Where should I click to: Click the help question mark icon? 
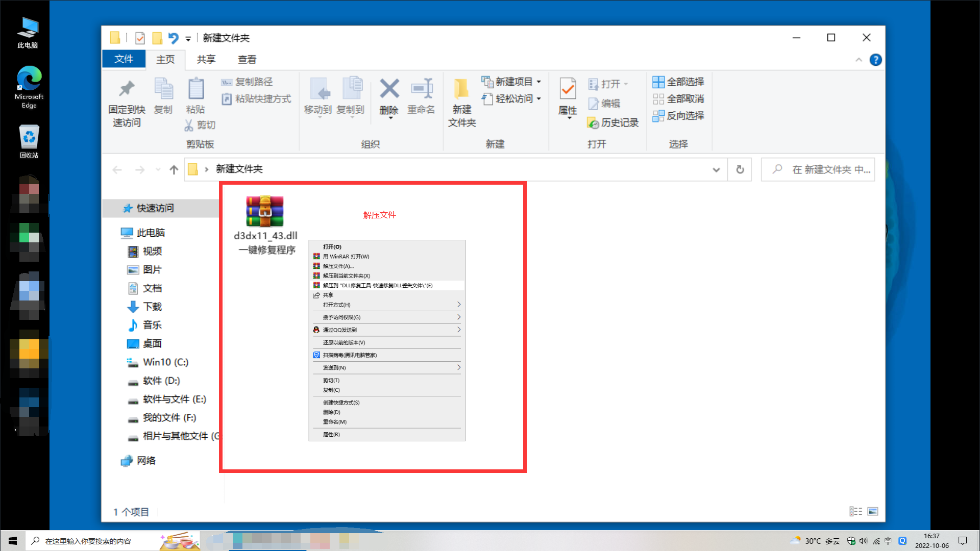pyautogui.click(x=875, y=60)
